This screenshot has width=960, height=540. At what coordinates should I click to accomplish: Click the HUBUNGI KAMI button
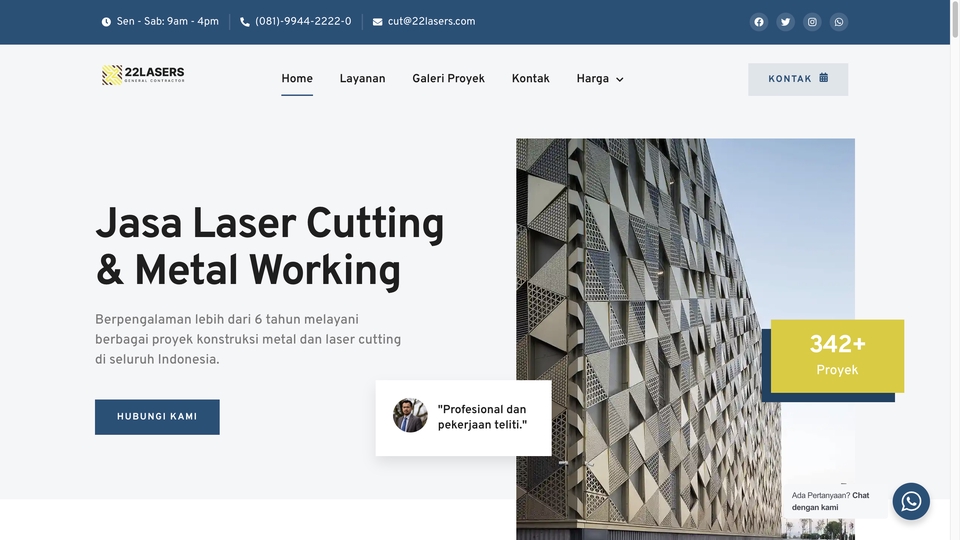point(157,417)
